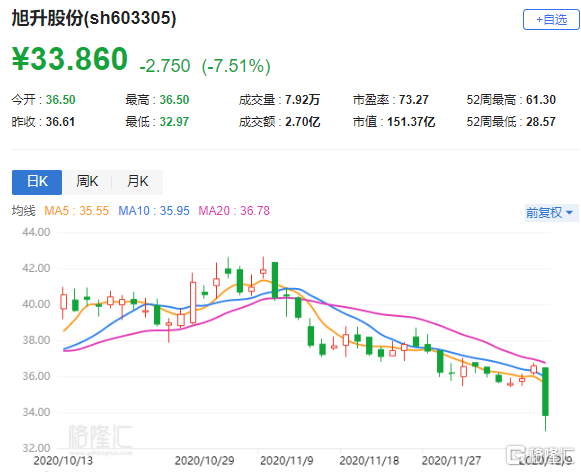Click MA5 : 35.55 indicator label

click(76, 211)
